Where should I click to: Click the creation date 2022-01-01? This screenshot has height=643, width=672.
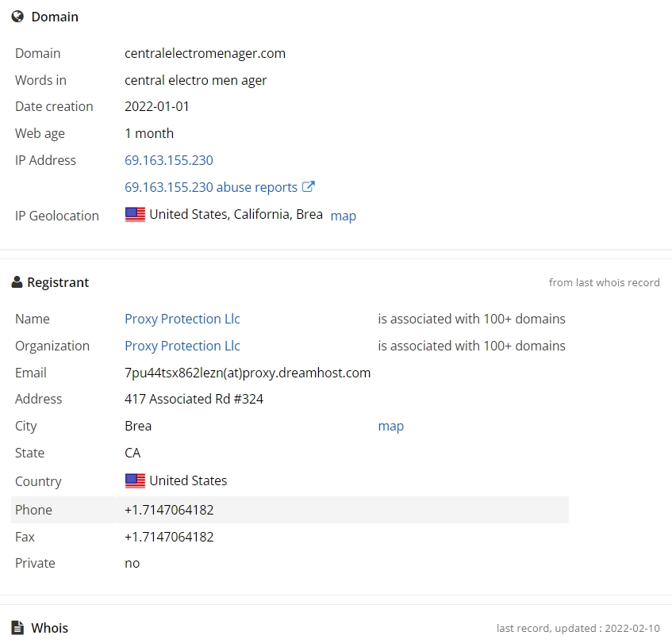click(157, 106)
